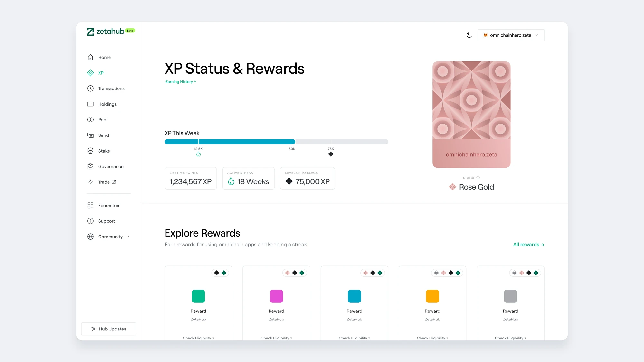Click the 75K diamond marker on XP bar
Screen dimensions: 644x362
(331, 154)
